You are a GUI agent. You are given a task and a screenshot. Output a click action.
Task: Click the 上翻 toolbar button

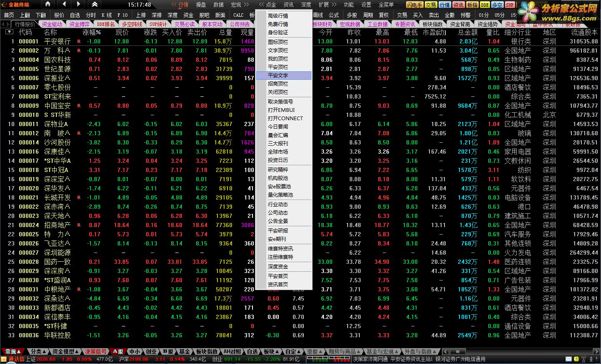click(25, 15)
